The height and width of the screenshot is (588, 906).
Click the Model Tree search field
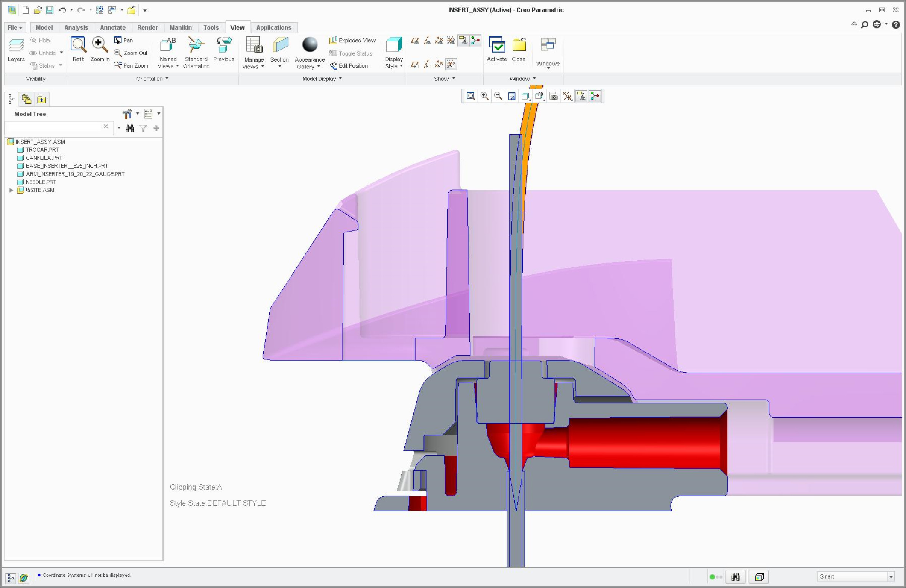tap(53, 127)
